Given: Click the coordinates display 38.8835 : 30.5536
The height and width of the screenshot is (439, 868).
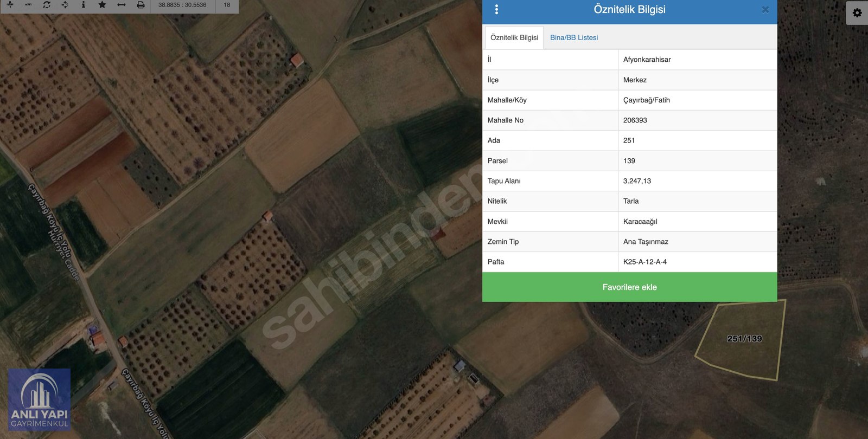Looking at the screenshot, I should coord(182,5).
